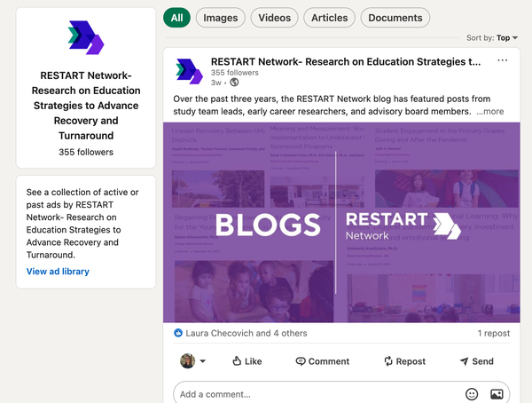
Task: Select the All filter pill
Action: tap(177, 18)
